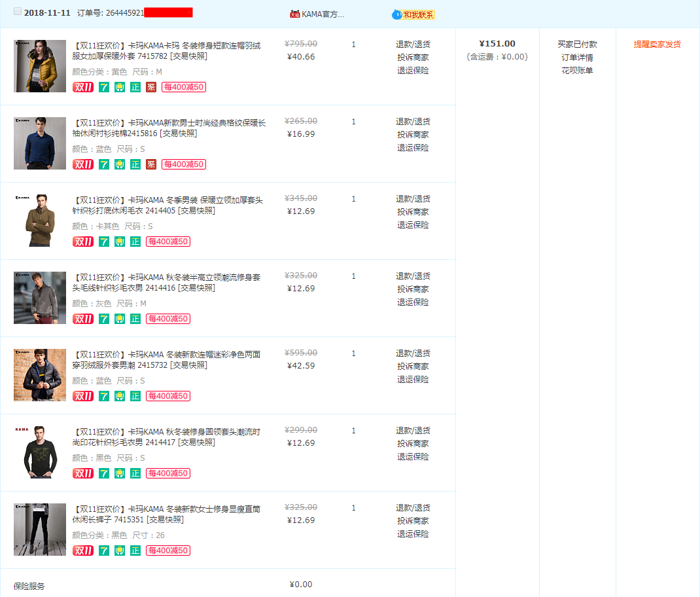The image size is (700, 597).
Task: Open the blue plaid shirt thumbnail for 2415816
Action: (40, 143)
